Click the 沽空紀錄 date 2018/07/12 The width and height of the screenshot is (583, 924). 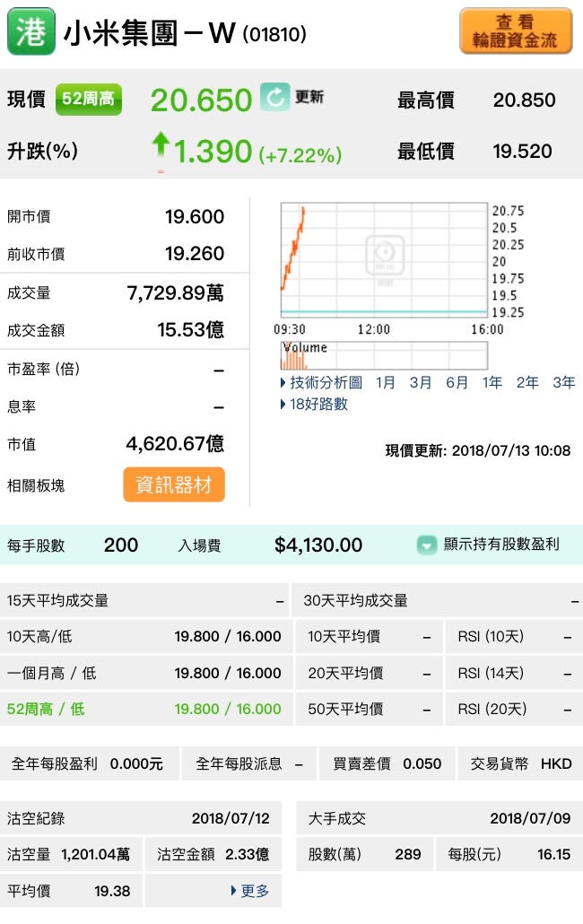coord(231,818)
